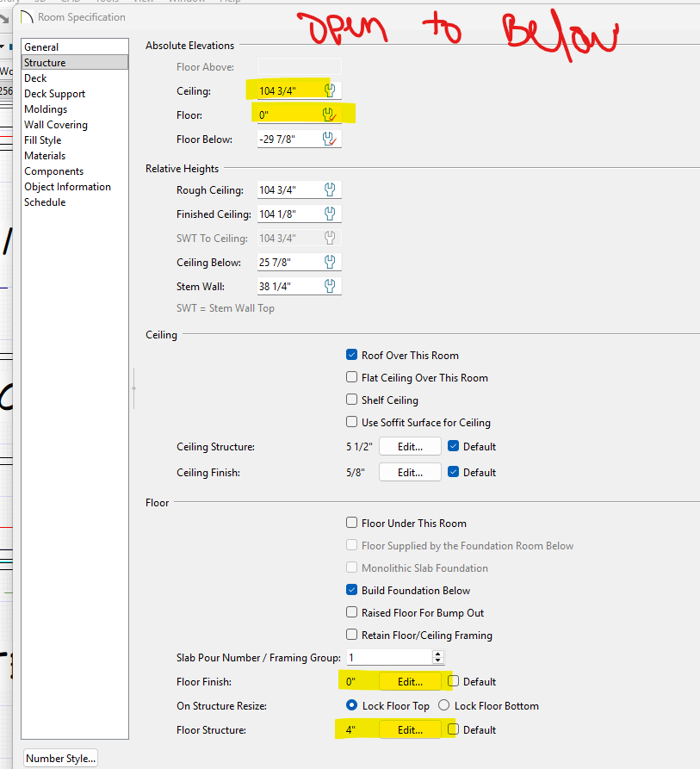Click wrench icon next to Stem Wall
This screenshot has height=769, width=700.
click(329, 286)
